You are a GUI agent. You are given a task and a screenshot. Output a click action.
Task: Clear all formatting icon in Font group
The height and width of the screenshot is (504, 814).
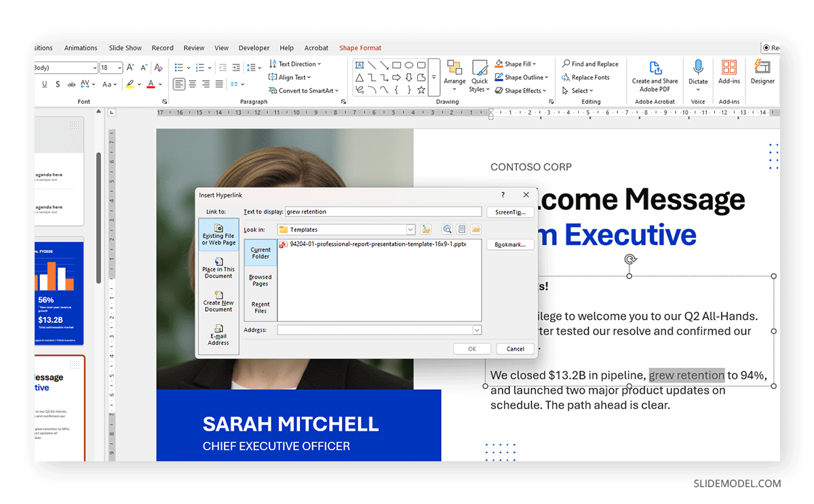(158, 67)
